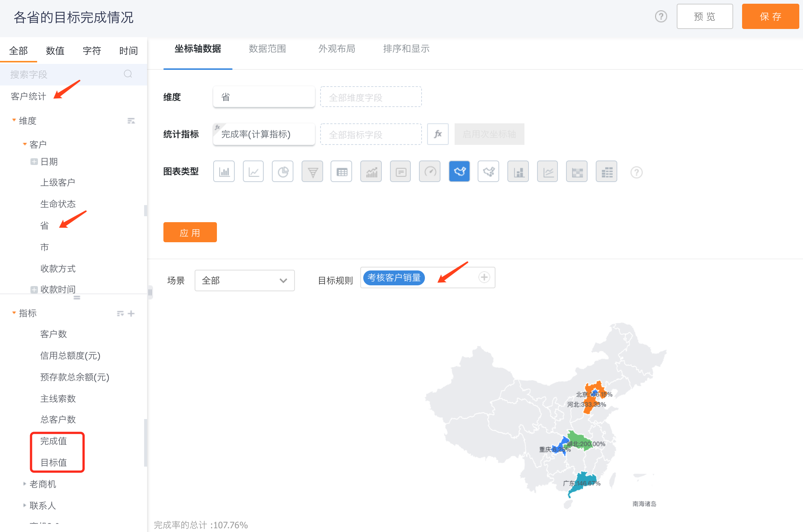Viewport: 803px width, 532px height.
Task: Expand the 老商机 tree node
Action: tap(25, 484)
